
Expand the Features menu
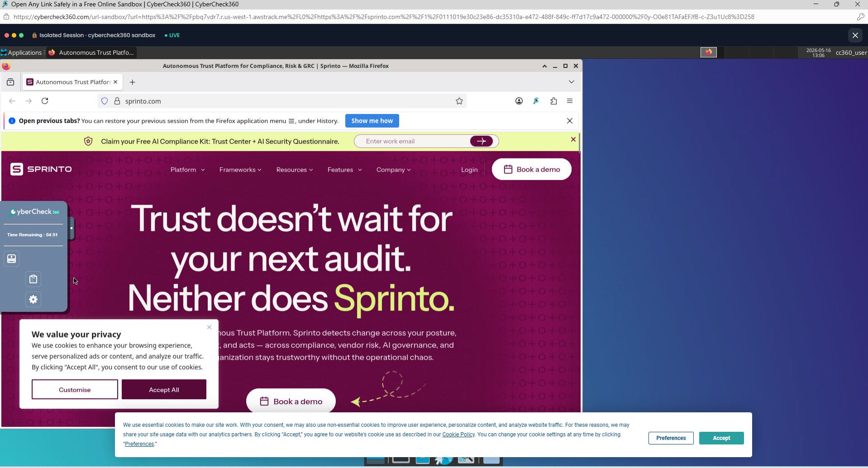344,170
